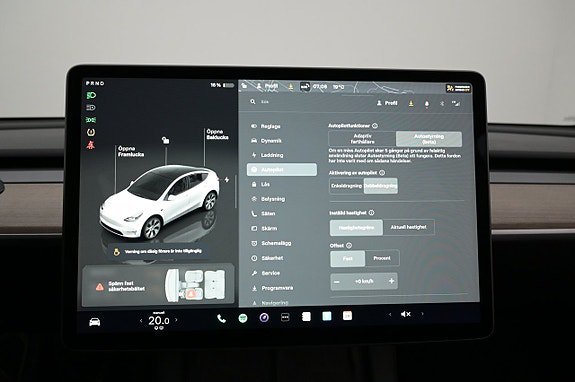The height and width of the screenshot is (382, 575).
Task: Lower cabin temperature with left chevron
Action: 141,320
